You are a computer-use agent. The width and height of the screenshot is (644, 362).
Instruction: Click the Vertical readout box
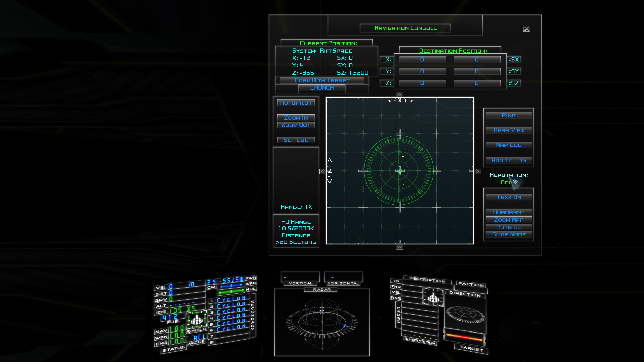(x=301, y=277)
